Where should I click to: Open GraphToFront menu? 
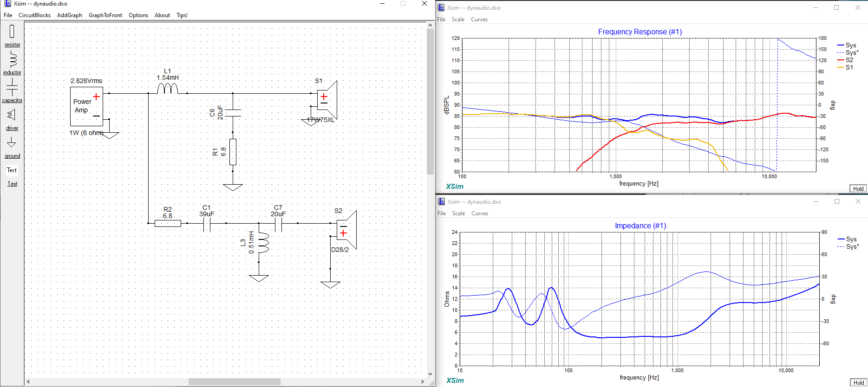click(x=105, y=15)
